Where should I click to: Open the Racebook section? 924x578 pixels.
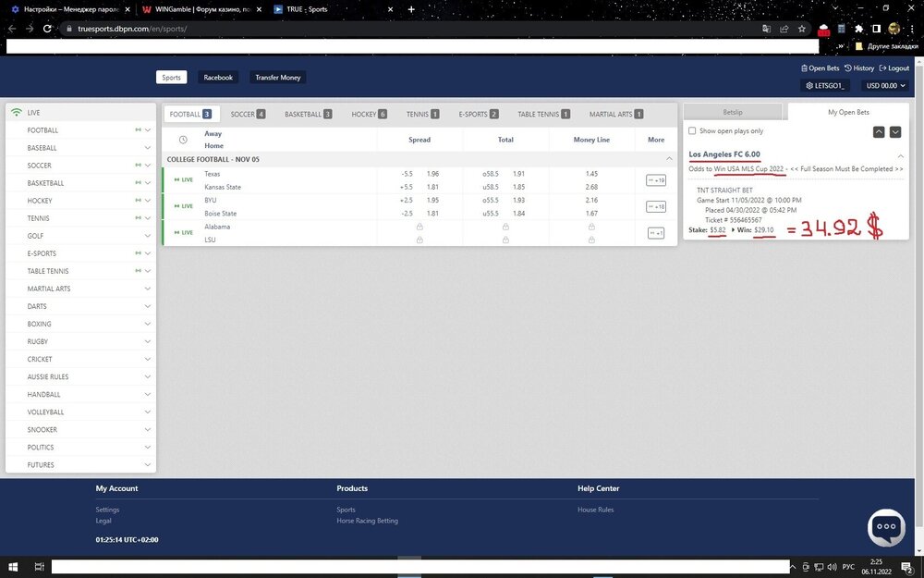point(218,78)
